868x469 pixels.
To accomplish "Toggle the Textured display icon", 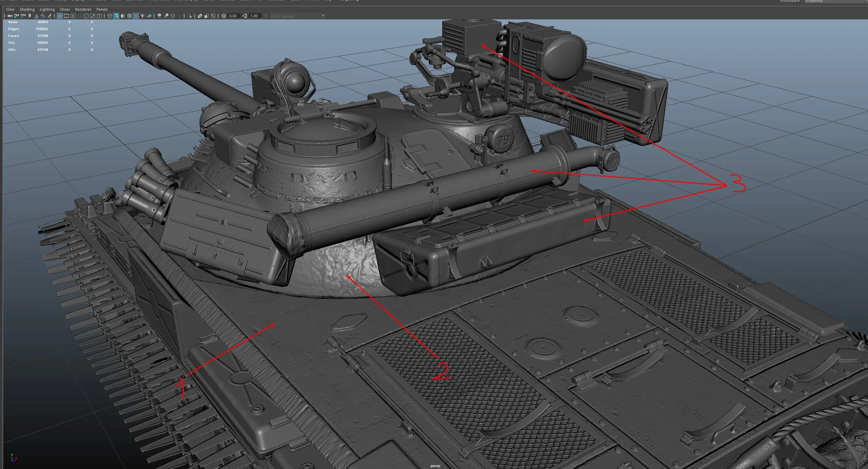I will pos(136,16).
